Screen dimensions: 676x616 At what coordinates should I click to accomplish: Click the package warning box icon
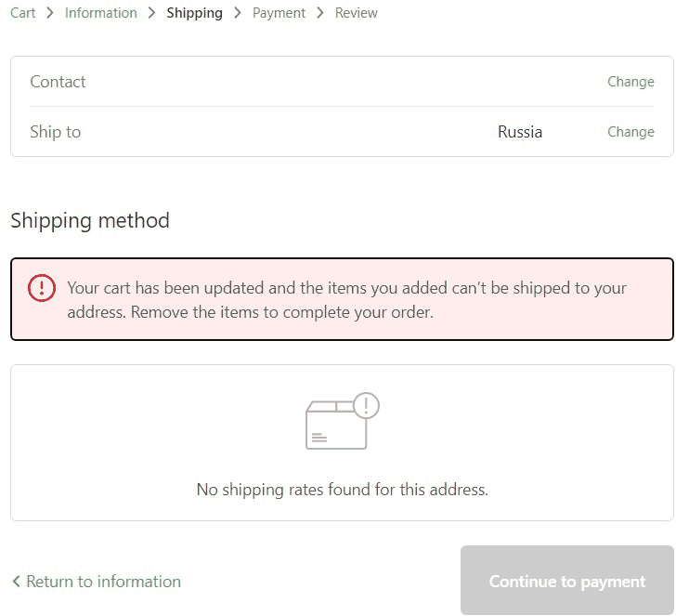pos(343,421)
